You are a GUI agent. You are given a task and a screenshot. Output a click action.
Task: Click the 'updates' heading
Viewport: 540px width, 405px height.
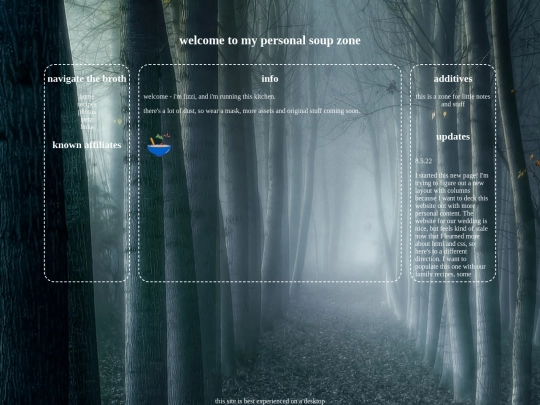[453, 137]
